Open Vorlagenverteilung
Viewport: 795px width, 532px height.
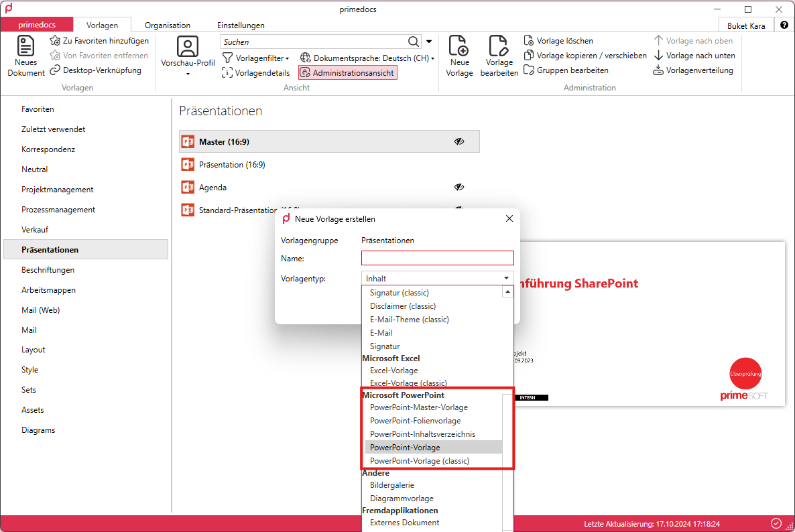693,70
